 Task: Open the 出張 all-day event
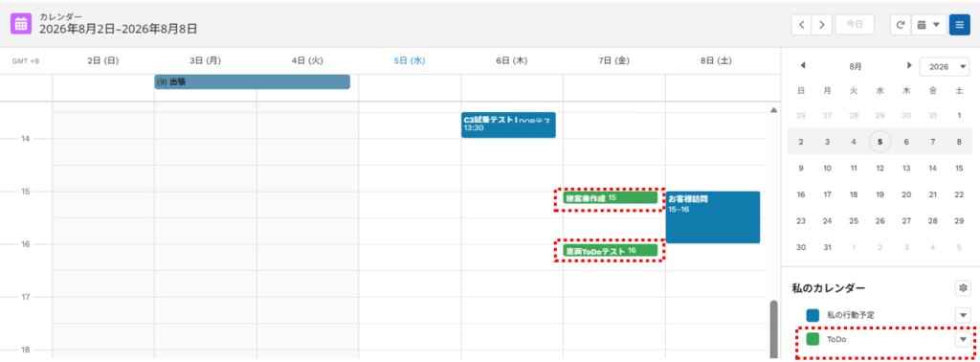click(253, 82)
